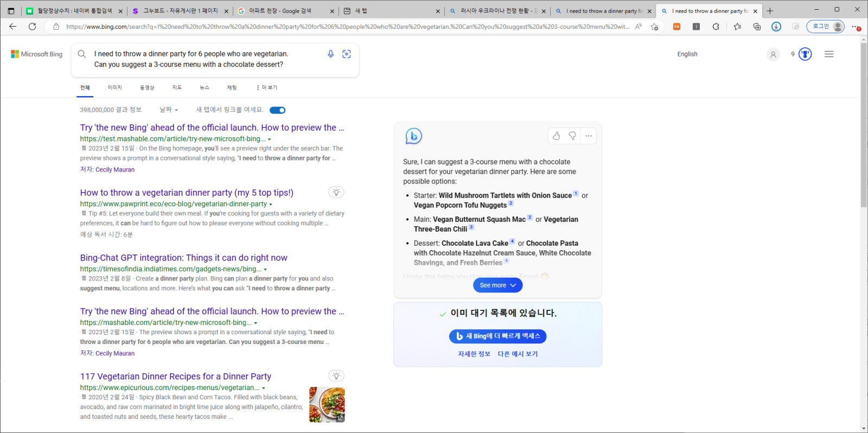
Task: Expand the 더 보기 more menu
Action: point(267,87)
